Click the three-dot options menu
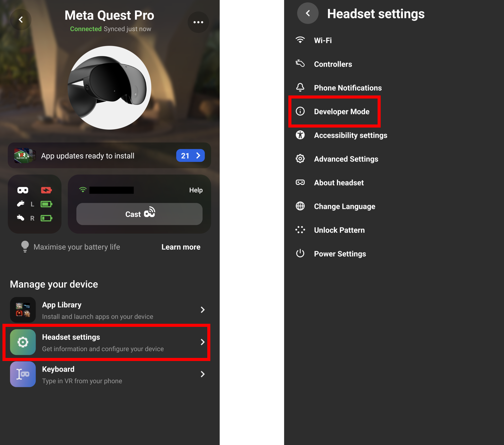504x445 pixels. click(198, 22)
